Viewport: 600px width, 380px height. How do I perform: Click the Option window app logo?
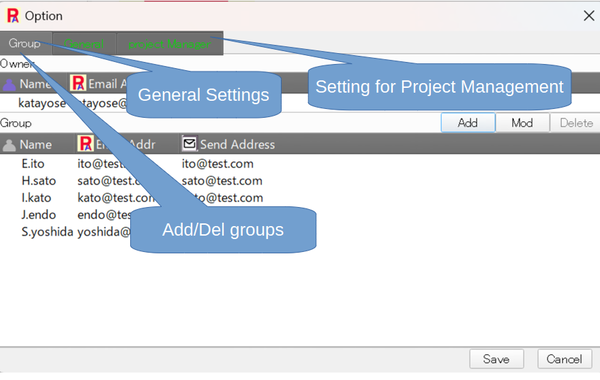pyautogui.click(x=13, y=16)
